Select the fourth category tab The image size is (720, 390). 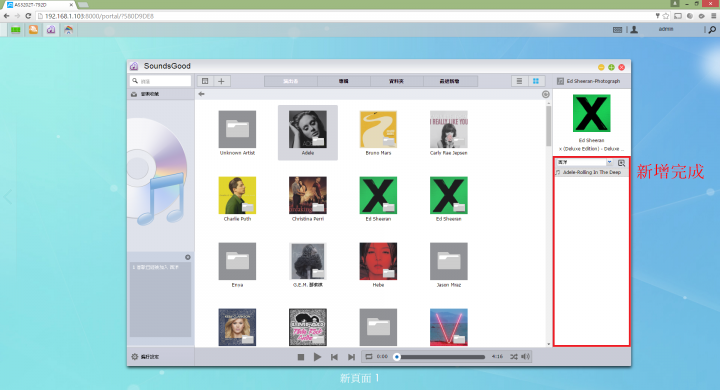click(x=450, y=81)
